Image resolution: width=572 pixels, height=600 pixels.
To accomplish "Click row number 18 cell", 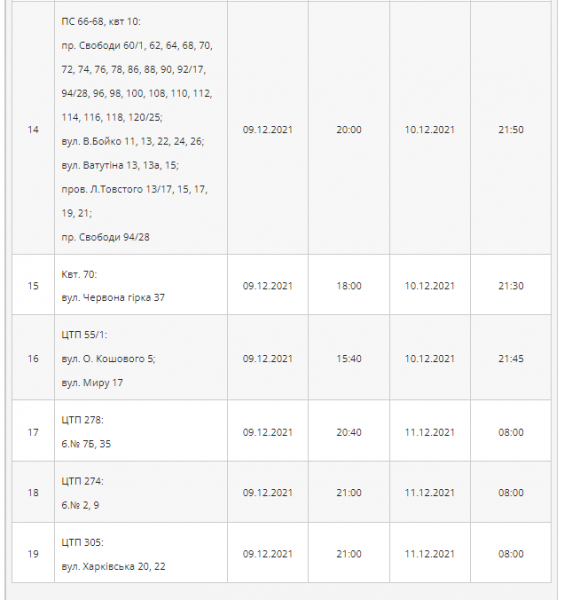I will pyautogui.click(x=33, y=492).
